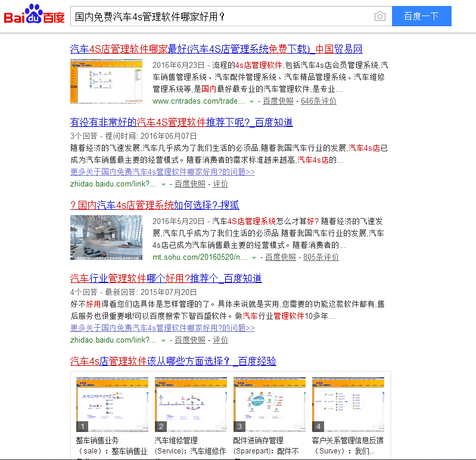Click second zhidao.baidu.com/link URL text
Image resolution: width=476 pixels, height=460 pixels.
pyautogui.click(x=113, y=340)
